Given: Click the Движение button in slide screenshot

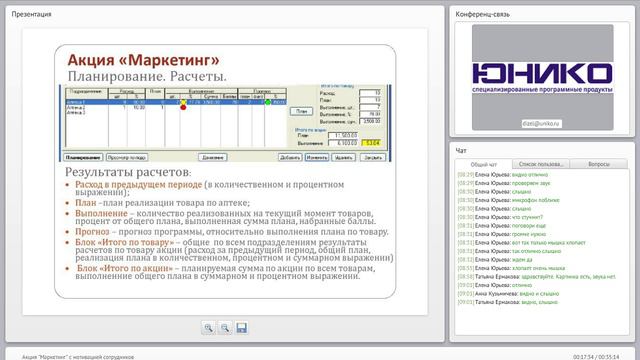Looking at the screenshot, I should [213, 157].
